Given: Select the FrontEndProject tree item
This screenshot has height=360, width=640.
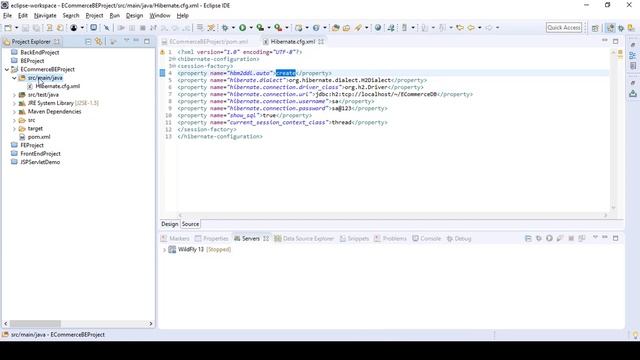Looking at the screenshot, I should 40,153.
